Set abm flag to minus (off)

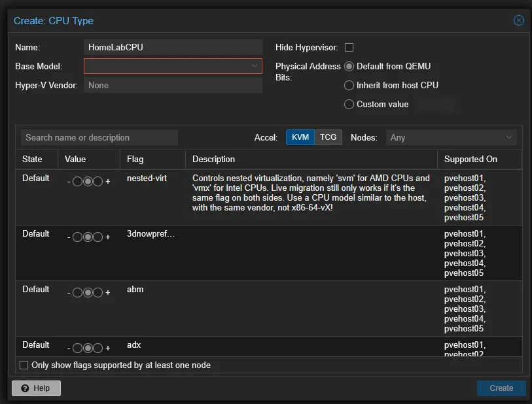pyautogui.click(x=77, y=292)
